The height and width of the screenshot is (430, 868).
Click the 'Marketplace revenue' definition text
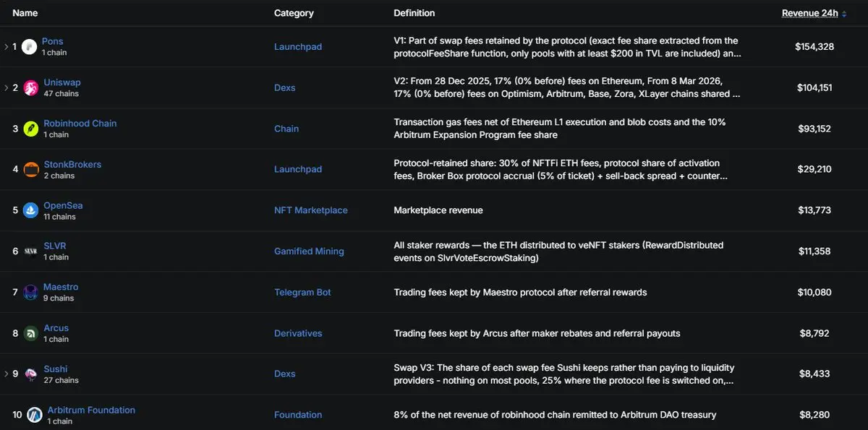tap(438, 210)
